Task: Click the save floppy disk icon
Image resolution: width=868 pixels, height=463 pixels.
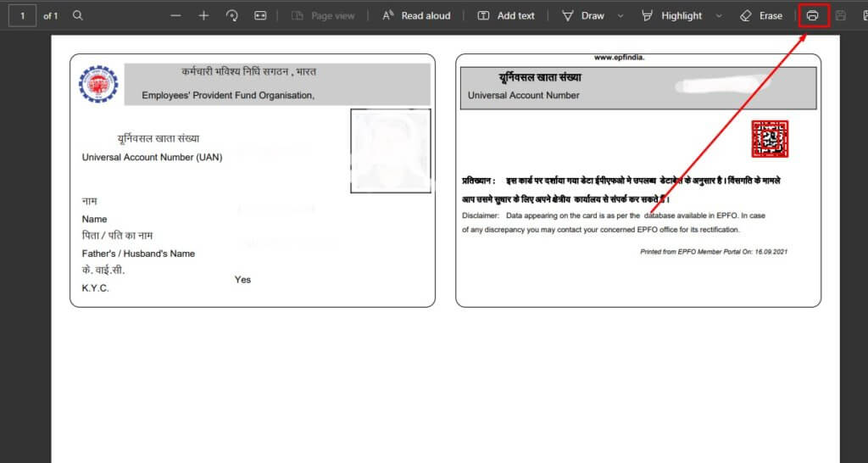Action: (x=840, y=15)
